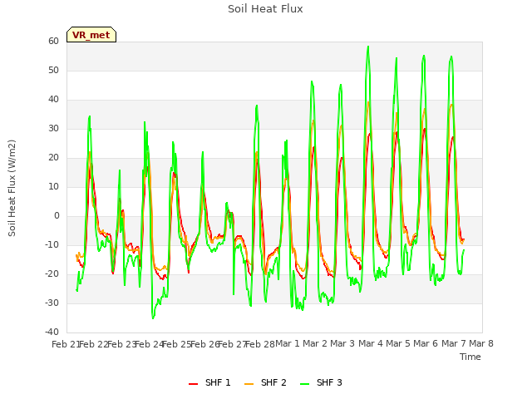Click the Feb 24 x-axis tick label
532x399 pixels.
coord(149,344)
